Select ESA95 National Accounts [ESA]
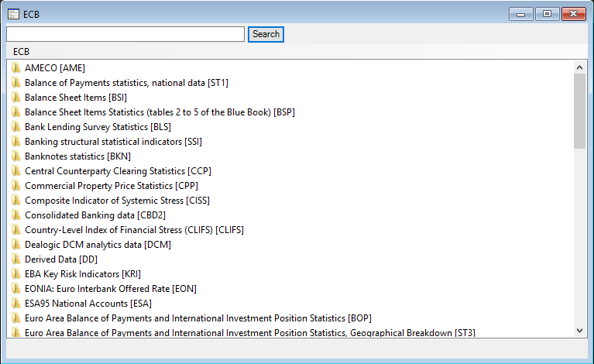 click(88, 304)
